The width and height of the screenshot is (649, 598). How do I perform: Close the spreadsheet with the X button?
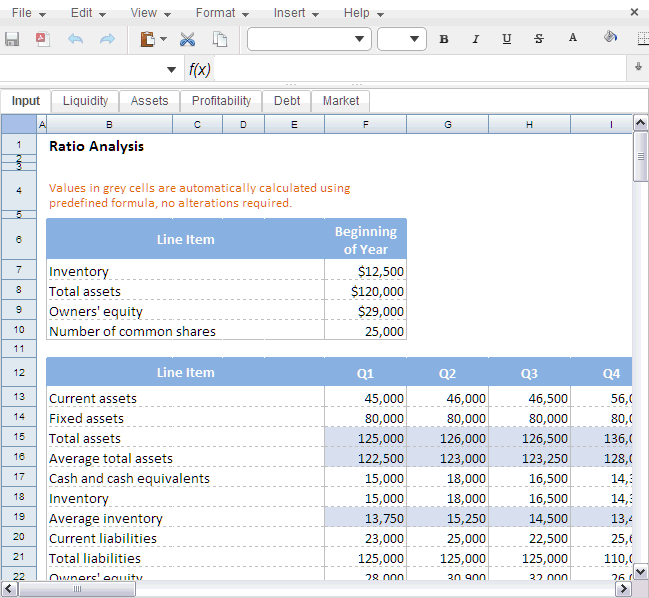click(x=634, y=12)
